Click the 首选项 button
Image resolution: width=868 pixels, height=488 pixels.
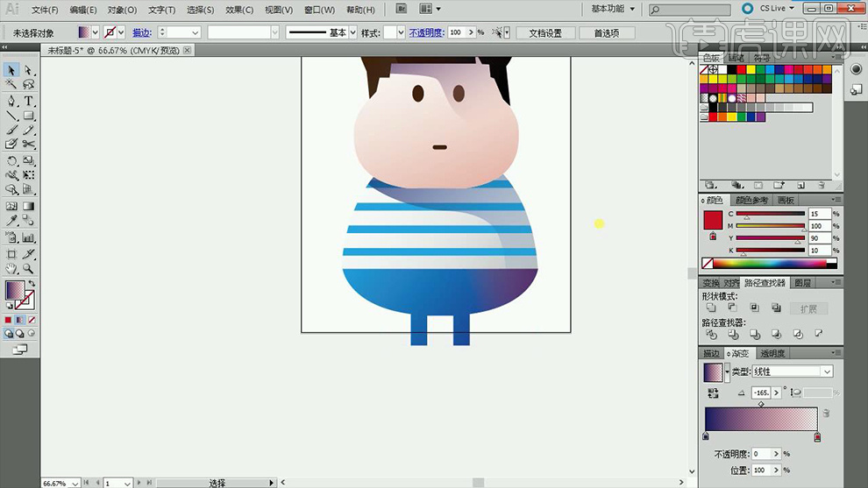point(606,33)
